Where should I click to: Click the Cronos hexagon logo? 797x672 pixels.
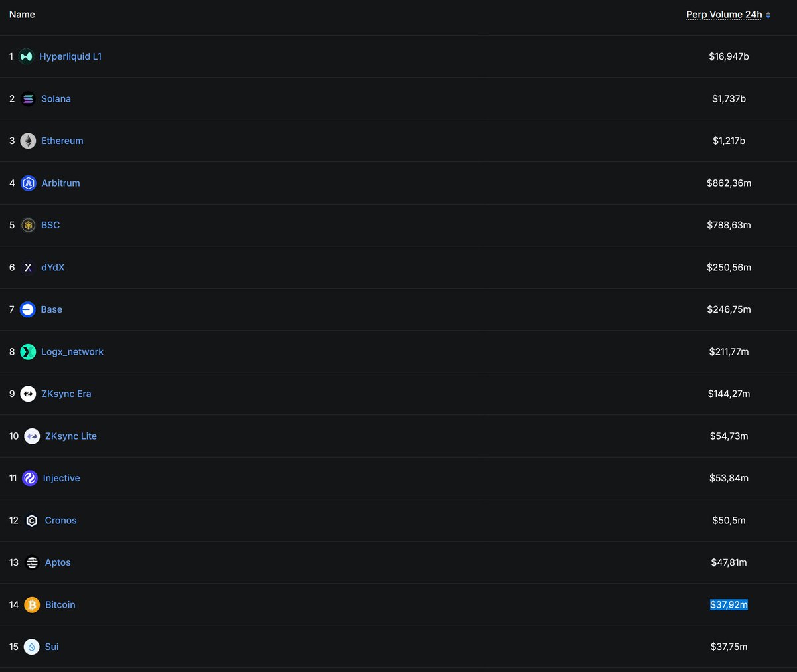point(32,521)
